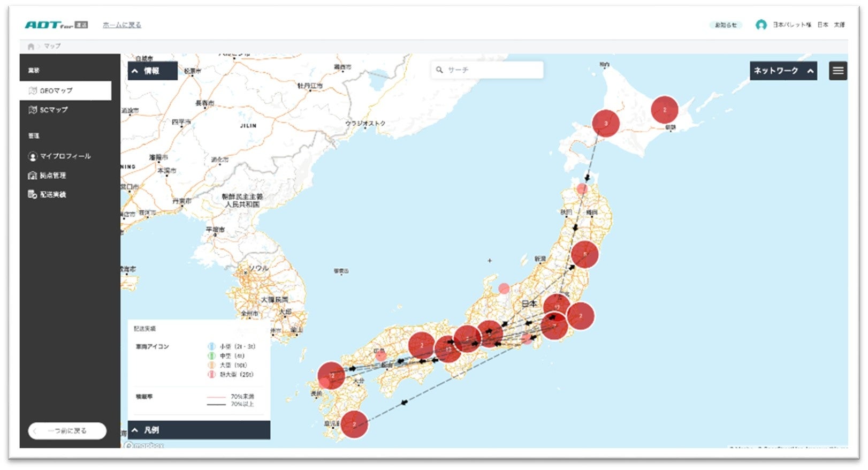Switch to SCマップ in the sidebar

(54, 110)
